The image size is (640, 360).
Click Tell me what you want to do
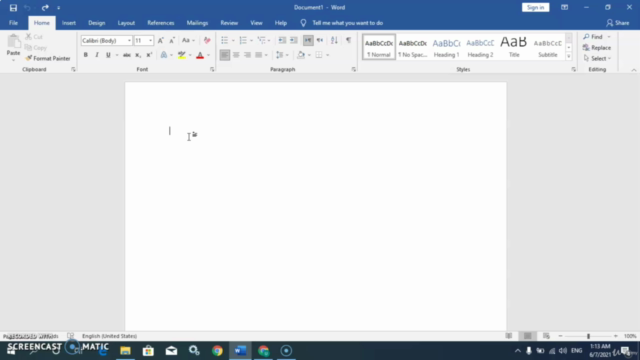347,23
